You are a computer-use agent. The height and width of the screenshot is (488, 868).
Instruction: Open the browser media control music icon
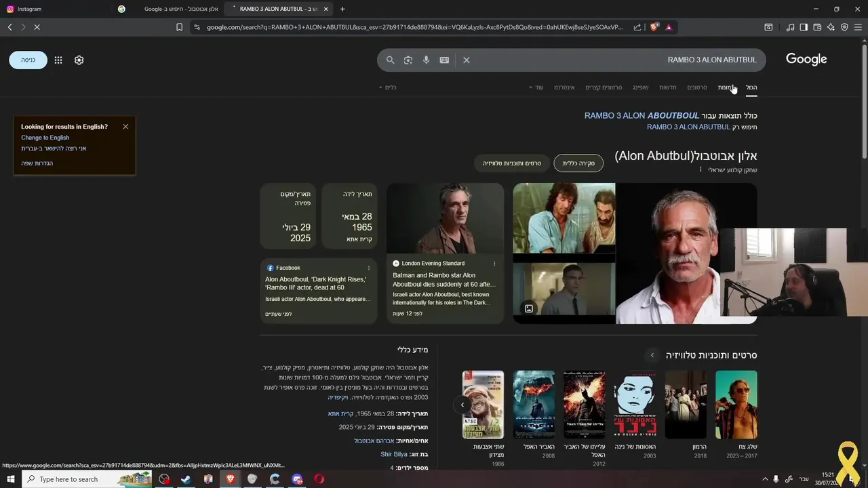coord(790,27)
